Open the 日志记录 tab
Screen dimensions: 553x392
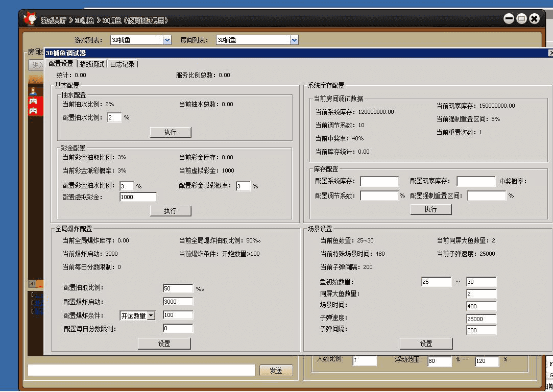pyautogui.click(x=123, y=64)
